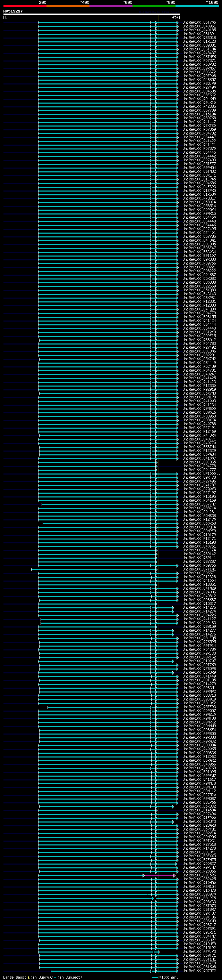Viewport: 222px width, 980px height.
Task: Click the white query sequence bar
Action: click(92, 15)
